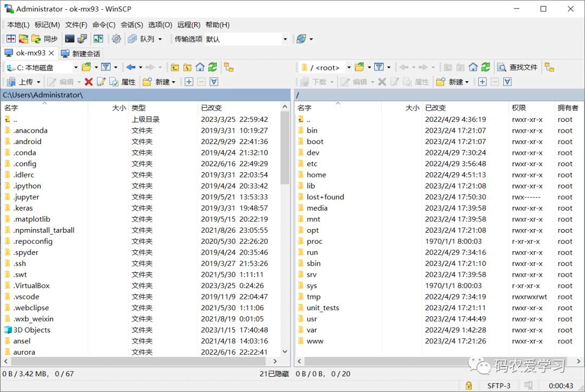585x392 pixels.
Task: Click Find Files (查找文件) button
Action: (517, 67)
